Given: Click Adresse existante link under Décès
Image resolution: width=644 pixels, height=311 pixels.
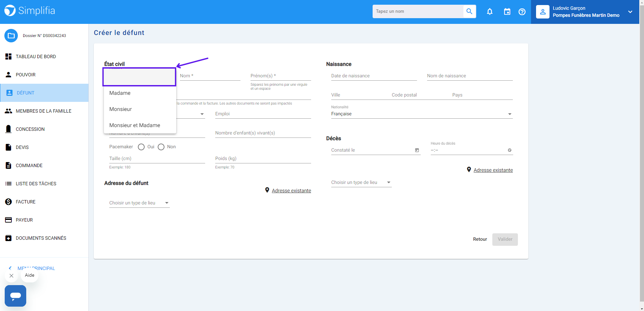Looking at the screenshot, I should pos(493,170).
